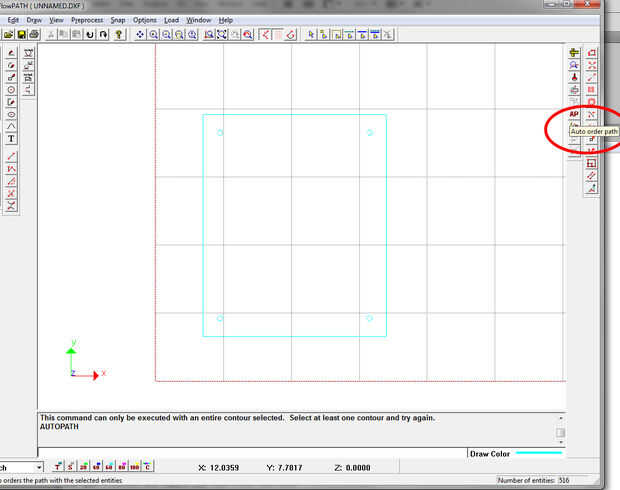
Task: Select the red line draw tool
Action: point(11,157)
